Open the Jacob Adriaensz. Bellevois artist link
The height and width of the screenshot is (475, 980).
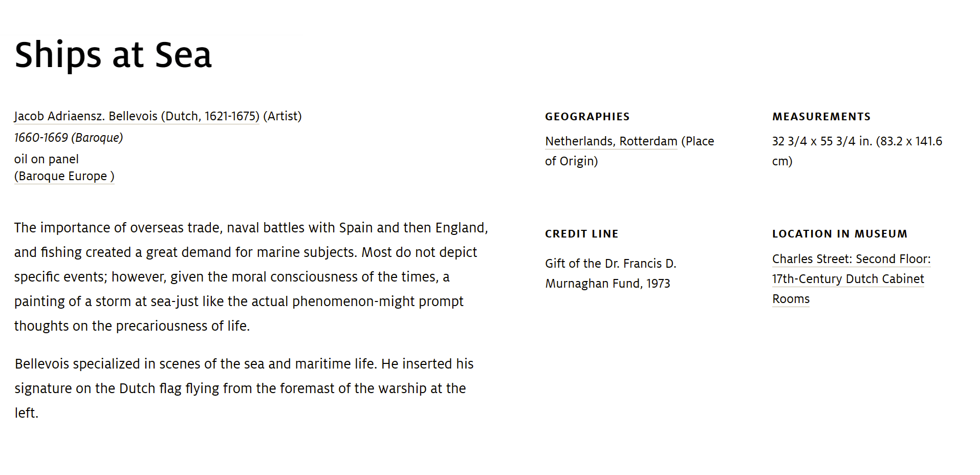[137, 116]
